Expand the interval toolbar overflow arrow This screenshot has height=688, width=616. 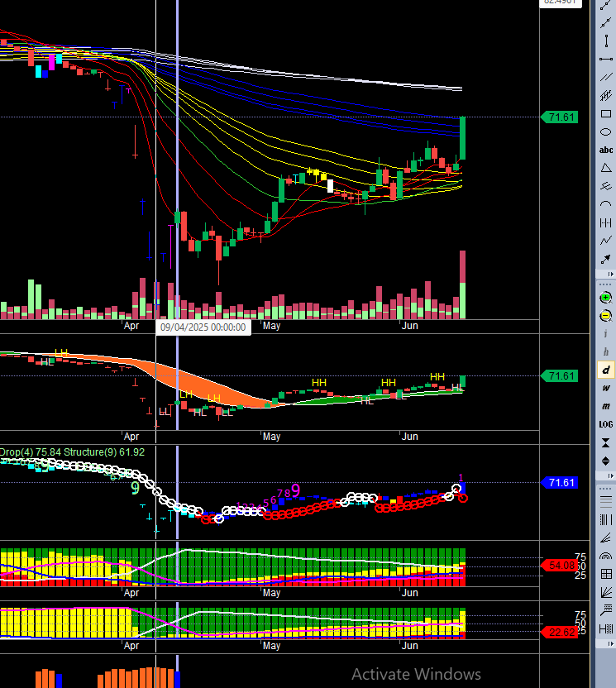pos(610,476)
